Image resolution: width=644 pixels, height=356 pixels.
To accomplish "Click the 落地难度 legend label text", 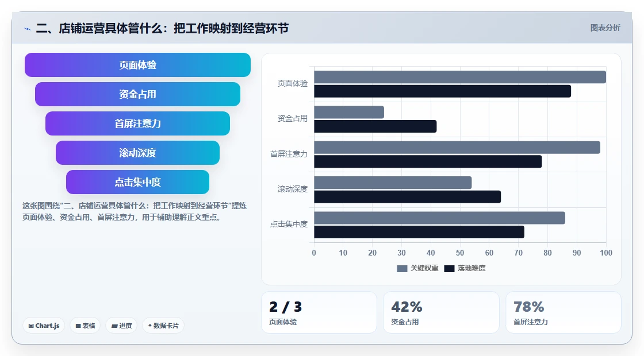I will point(471,268).
